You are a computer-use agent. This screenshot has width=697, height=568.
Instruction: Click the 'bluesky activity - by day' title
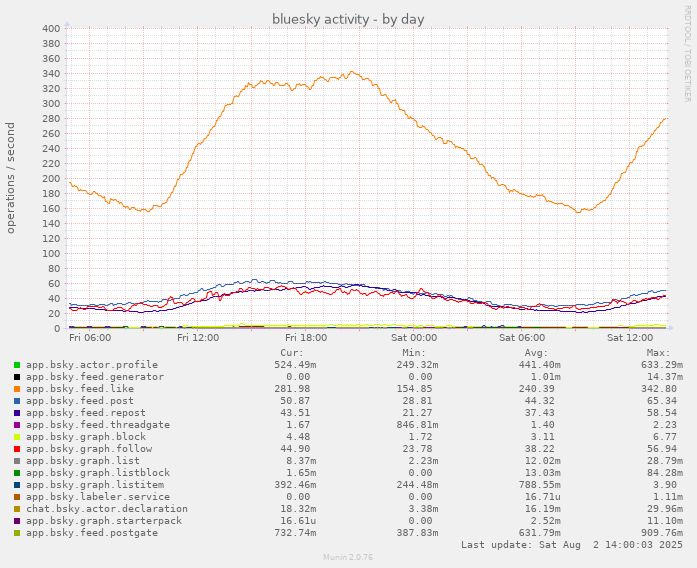click(348, 19)
